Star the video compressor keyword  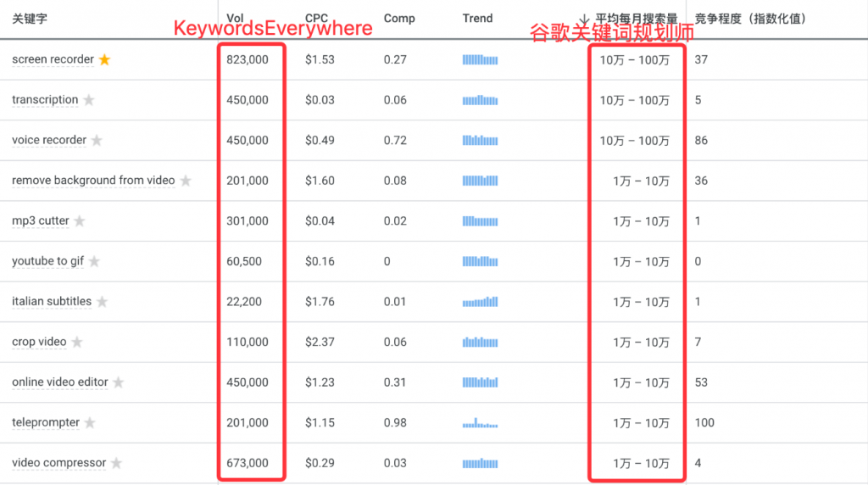point(116,463)
